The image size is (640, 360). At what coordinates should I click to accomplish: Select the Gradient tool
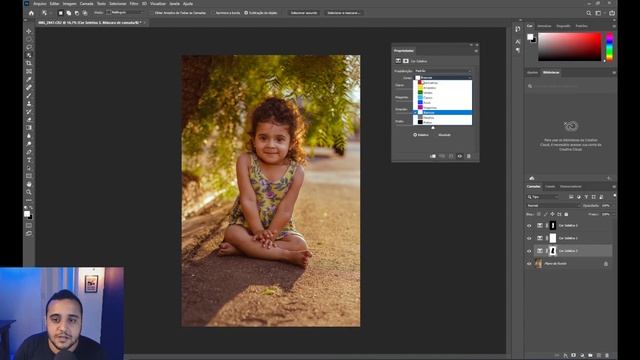[29, 128]
